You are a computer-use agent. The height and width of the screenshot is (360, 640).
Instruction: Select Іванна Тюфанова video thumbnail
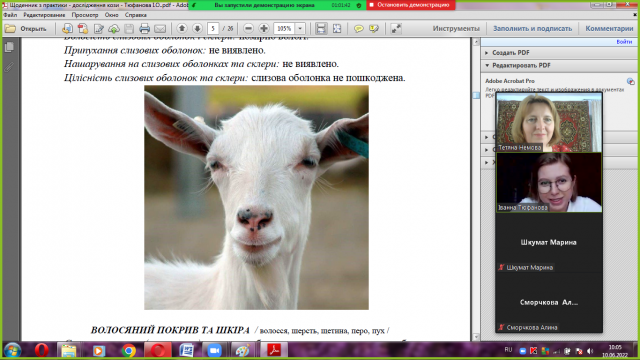[549, 182]
